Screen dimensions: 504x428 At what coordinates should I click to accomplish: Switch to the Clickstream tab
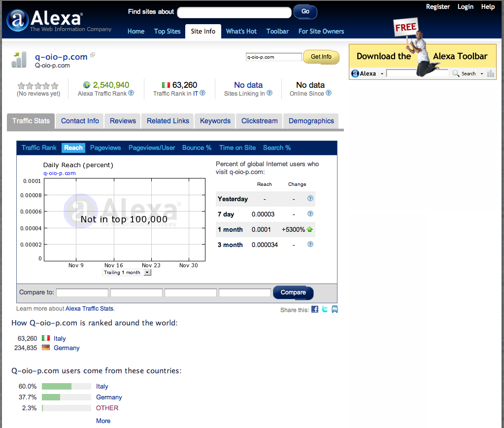pos(260,121)
